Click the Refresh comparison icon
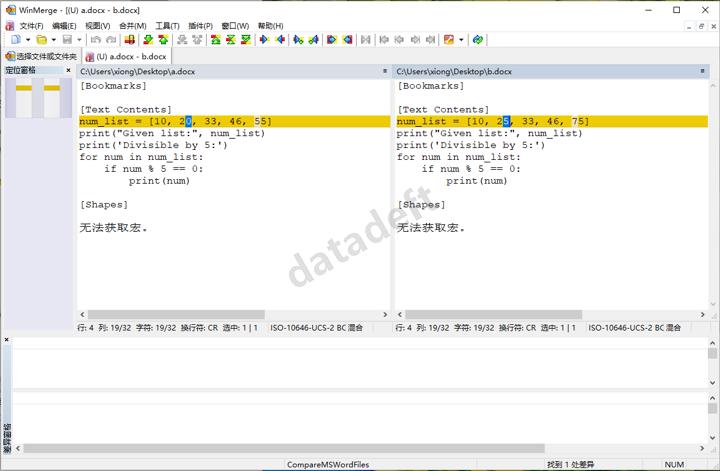 tap(478, 40)
